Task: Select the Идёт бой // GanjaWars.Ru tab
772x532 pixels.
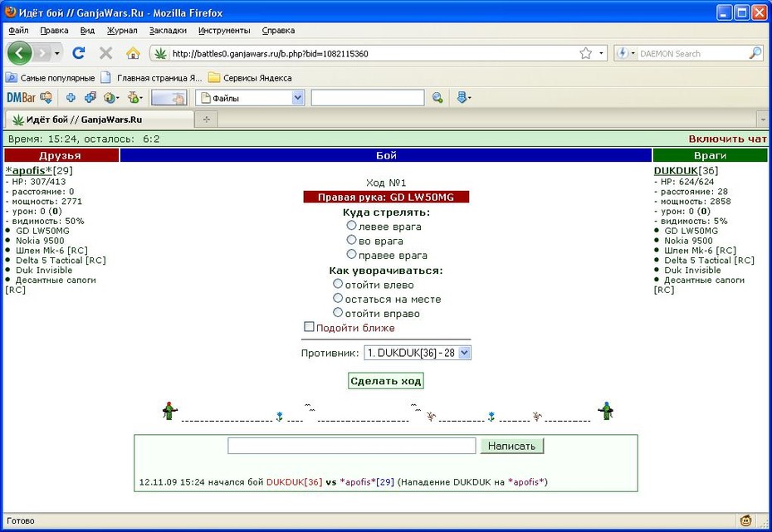Action: (99, 120)
